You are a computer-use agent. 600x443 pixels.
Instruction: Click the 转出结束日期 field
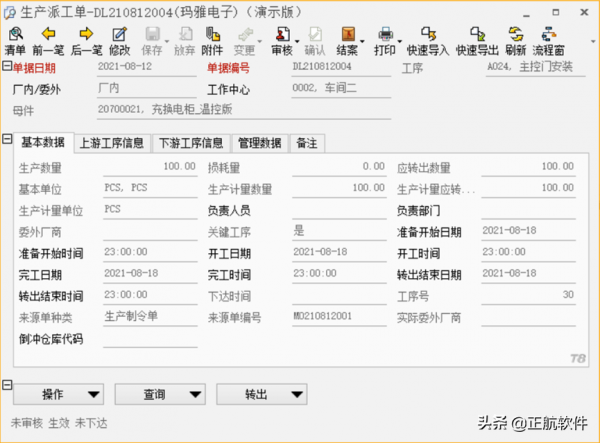(x=528, y=274)
